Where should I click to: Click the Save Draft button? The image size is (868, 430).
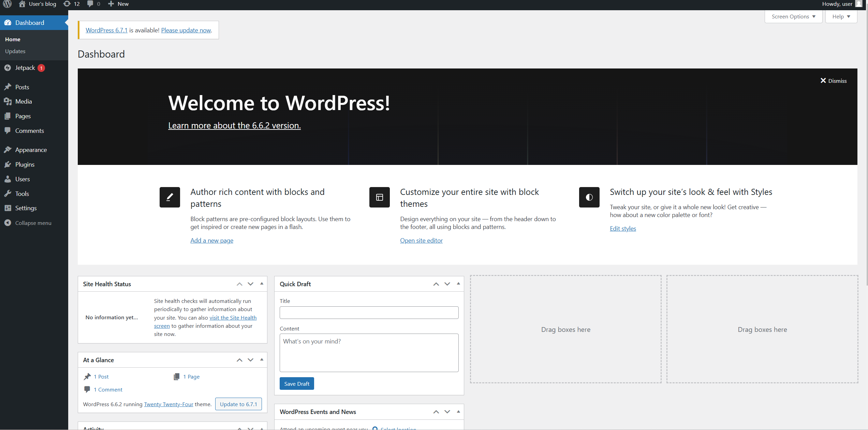point(296,384)
